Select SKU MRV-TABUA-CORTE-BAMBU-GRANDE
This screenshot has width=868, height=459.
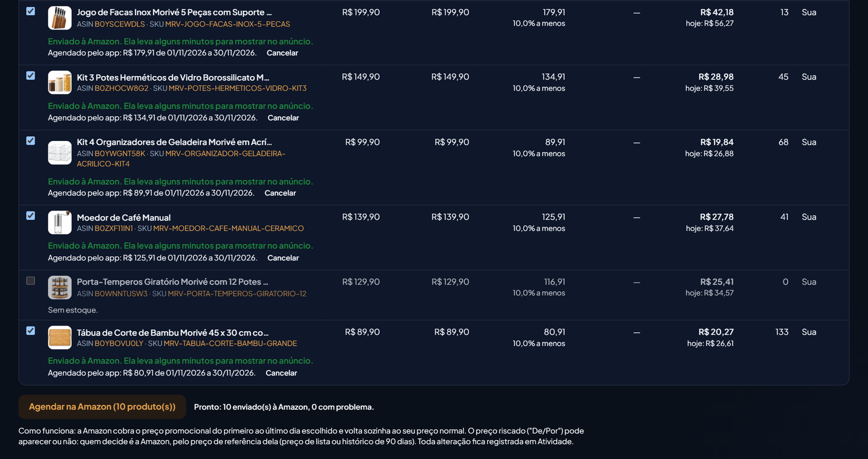[230, 343]
